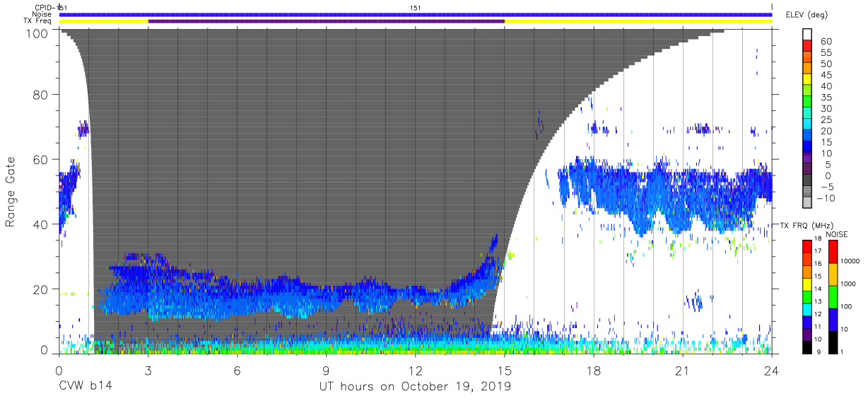
Task: Pick the blue segment of NOISE colorbar
Action: coord(833,320)
